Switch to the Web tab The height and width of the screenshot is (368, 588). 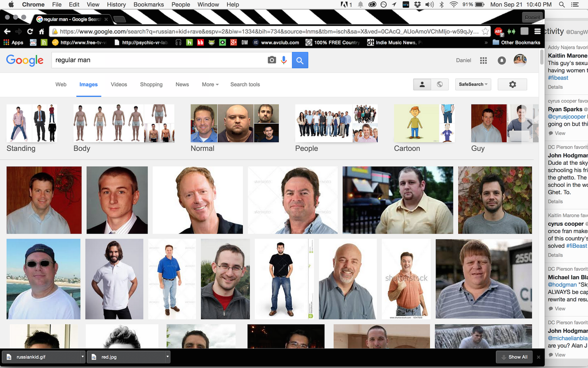click(61, 84)
